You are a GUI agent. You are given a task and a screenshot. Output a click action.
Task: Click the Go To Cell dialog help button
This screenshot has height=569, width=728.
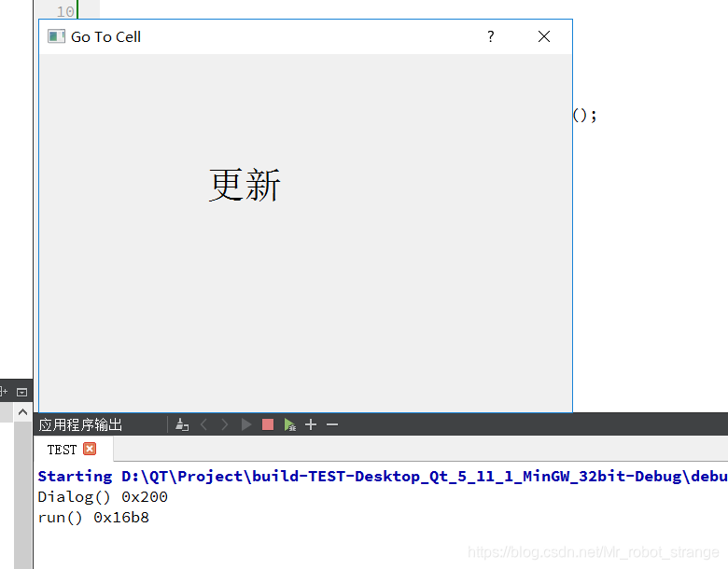point(491,36)
